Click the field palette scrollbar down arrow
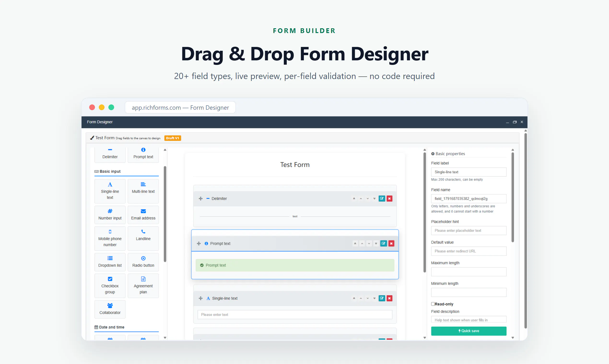Viewport: 609px width, 364px height. (x=165, y=338)
